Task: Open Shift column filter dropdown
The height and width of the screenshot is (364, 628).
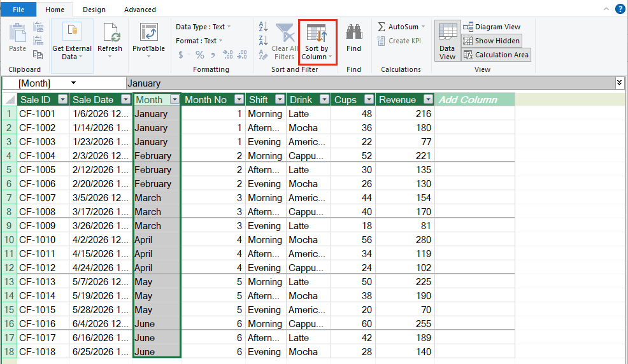Action: [x=280, y=99]
